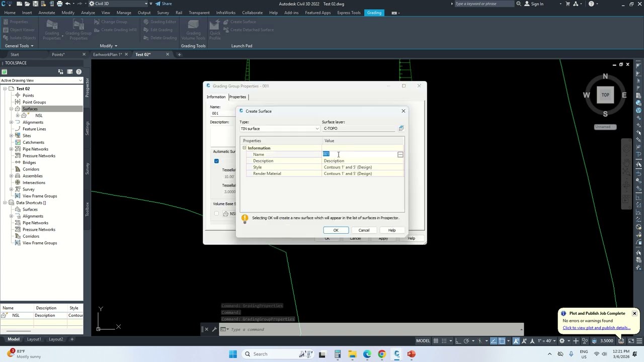Toggle ortho mode in status bar
The image size is (644, 362).
click(458, 341)
